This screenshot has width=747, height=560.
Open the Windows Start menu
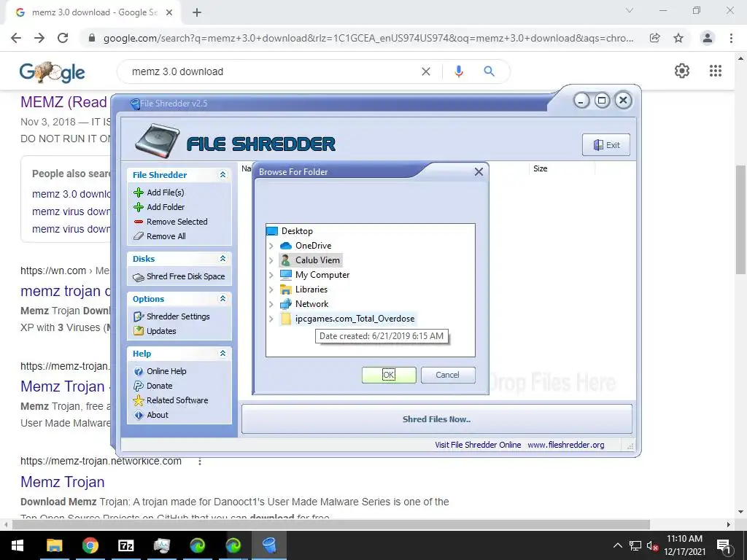coord(18,545)
